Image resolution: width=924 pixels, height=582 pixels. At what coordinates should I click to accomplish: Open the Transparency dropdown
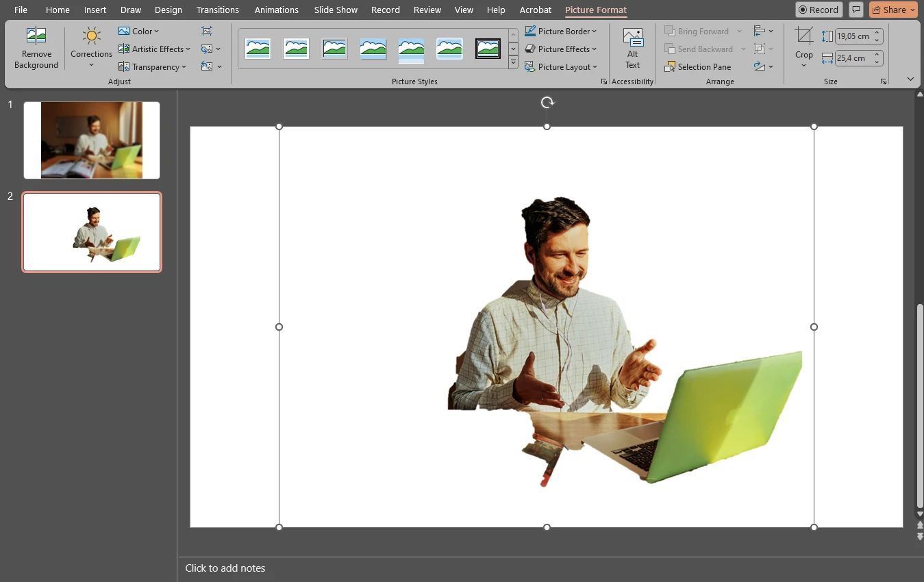[x=152, y=66]
